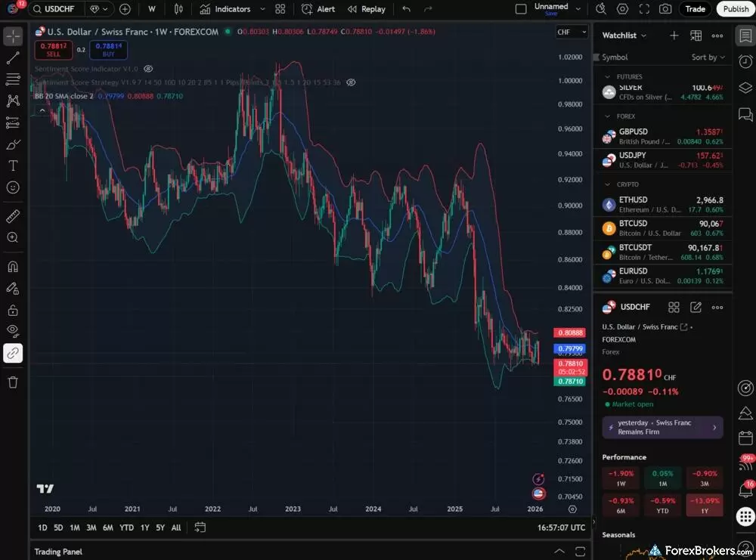Screen dimensions: 756x560
Task: Open the Fibonacci retracement tools
Action: (13, 79)
